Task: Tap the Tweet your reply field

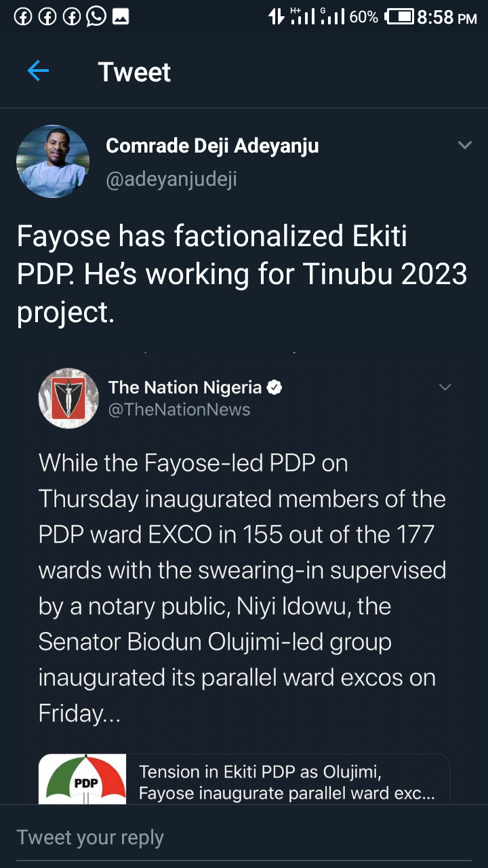Action: (x=244, y=837)
